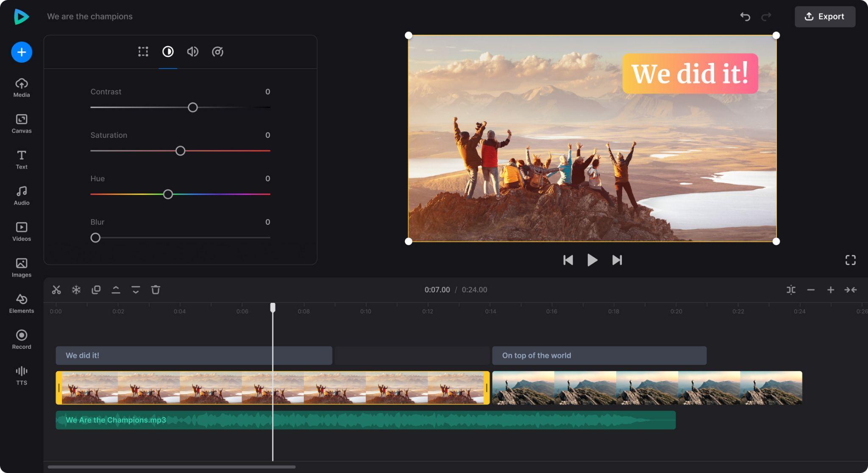Screen dimensions: 868x473
Task: Duplicate the selected clip
Action: (x=96, y=290)
